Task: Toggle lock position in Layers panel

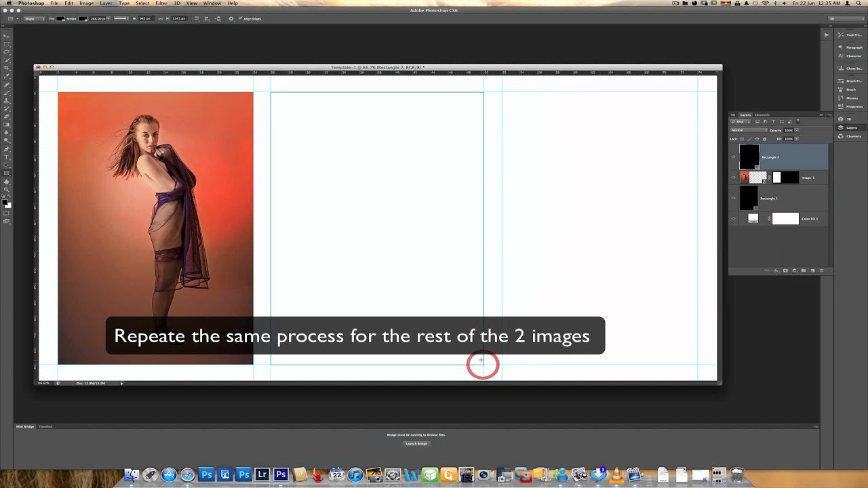Action: [757, 139]
